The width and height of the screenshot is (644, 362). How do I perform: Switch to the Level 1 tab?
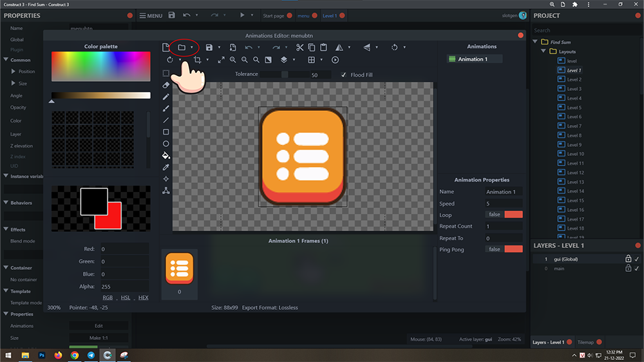pos(329,15)
